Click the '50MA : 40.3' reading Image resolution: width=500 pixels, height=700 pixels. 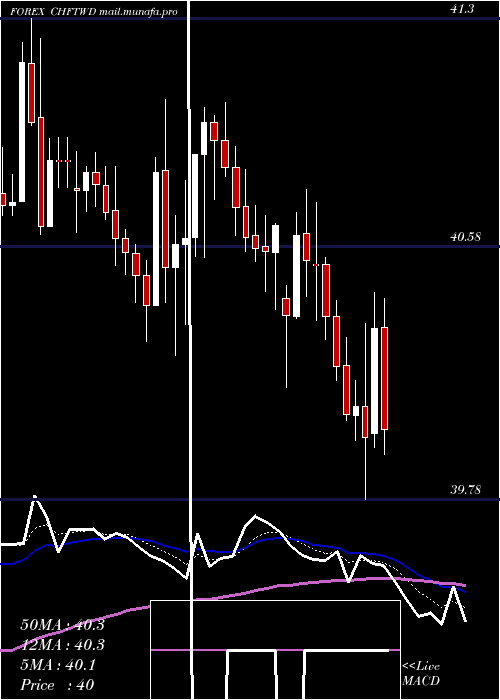pyautogui.click(x=62, y=625)
